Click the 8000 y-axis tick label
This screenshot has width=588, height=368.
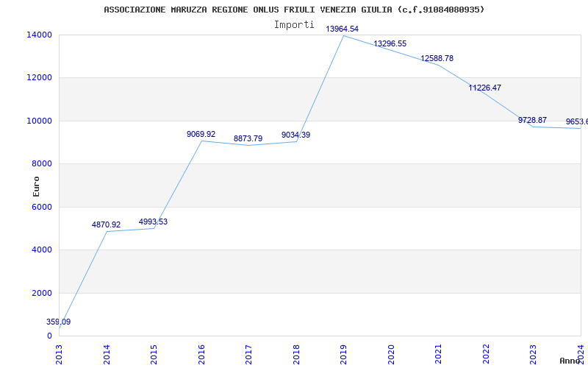coord(42,163)
